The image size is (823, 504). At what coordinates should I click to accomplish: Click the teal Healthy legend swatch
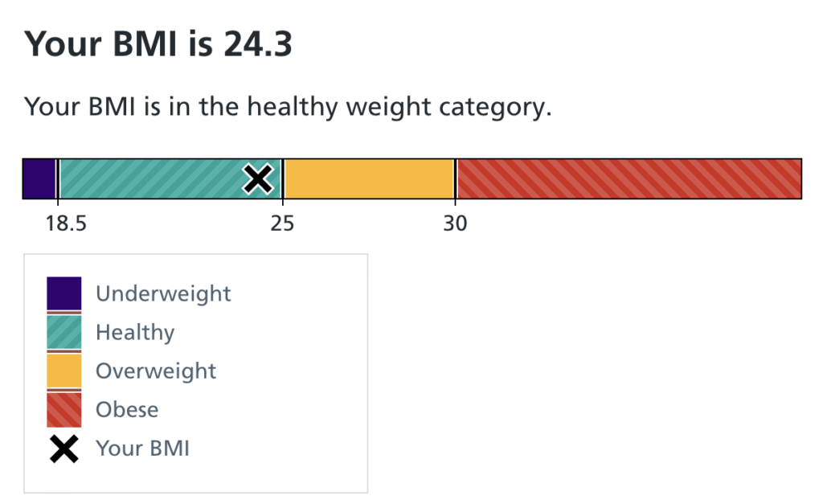[x=63, y=332]
